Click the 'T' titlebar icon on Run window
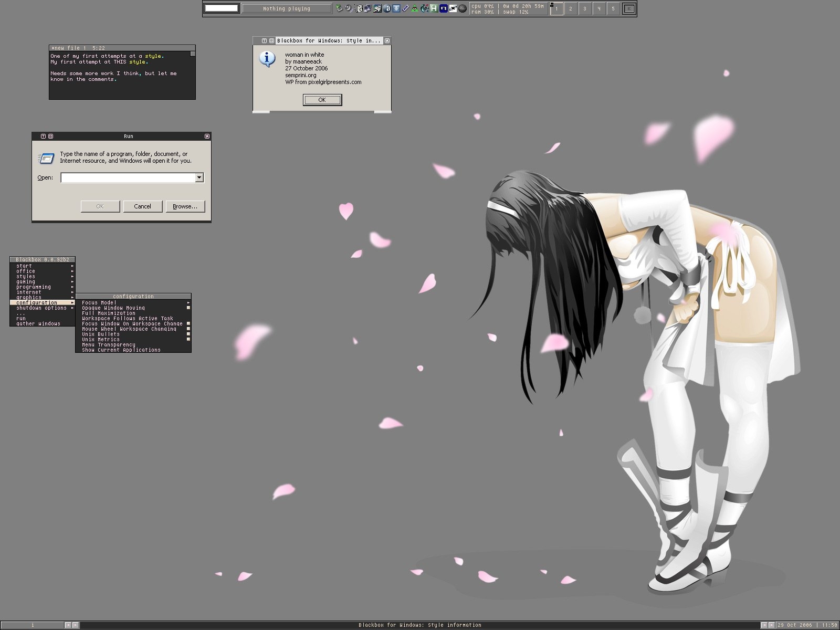This screenshot has width=840, height=630. [43, 136]
